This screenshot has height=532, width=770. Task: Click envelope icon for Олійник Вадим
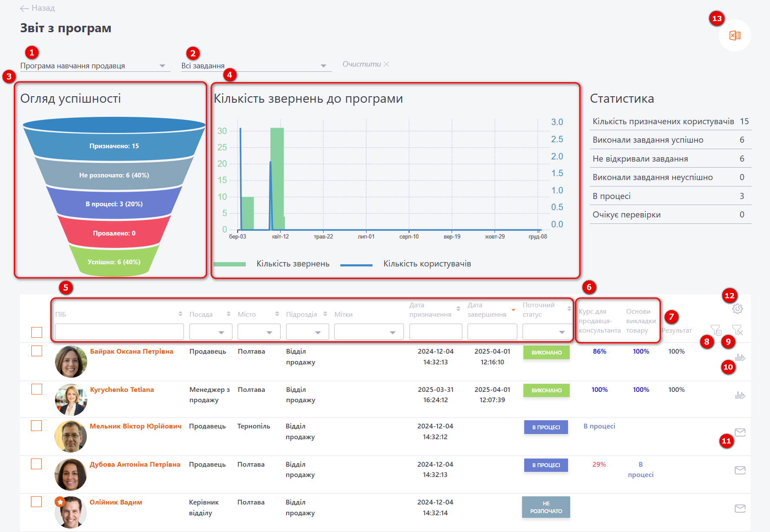pos(740,508)
